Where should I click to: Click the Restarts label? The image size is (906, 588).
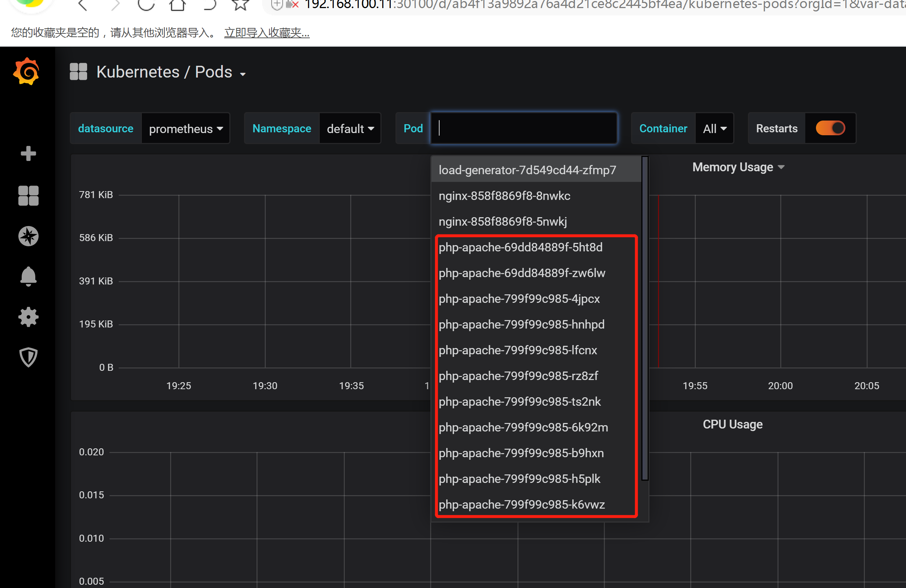(x=777, y=129)
